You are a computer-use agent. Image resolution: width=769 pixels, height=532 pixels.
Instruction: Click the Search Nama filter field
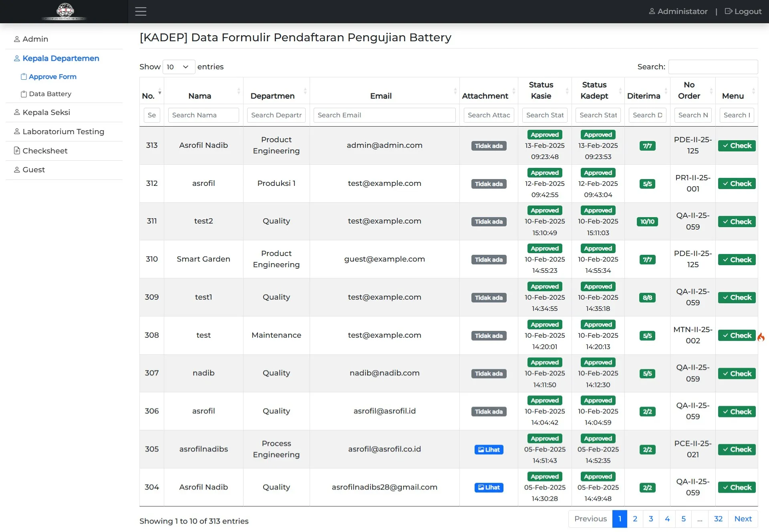pos(203,115)
